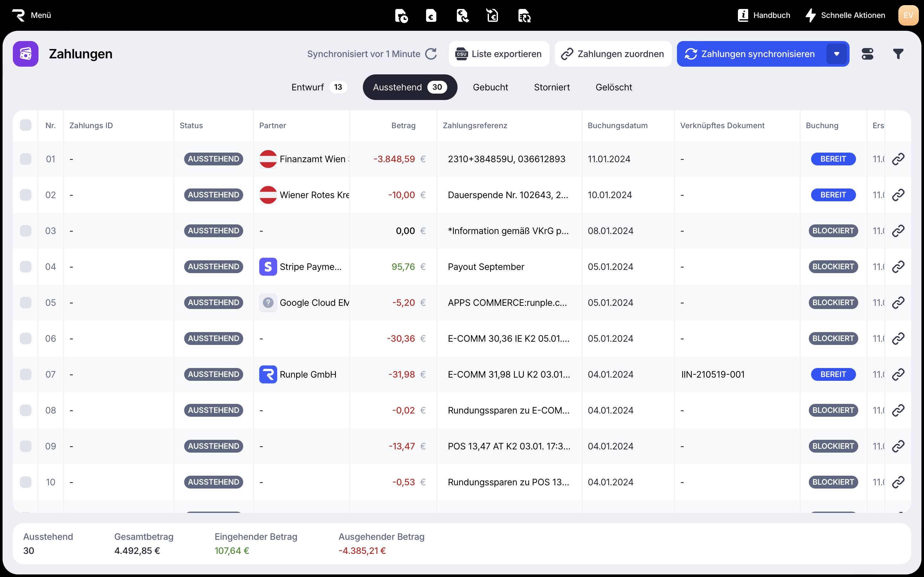The image size is (924, 577).
Task: Open the linked document IIN-210519-001
Action: pos(713,374)
